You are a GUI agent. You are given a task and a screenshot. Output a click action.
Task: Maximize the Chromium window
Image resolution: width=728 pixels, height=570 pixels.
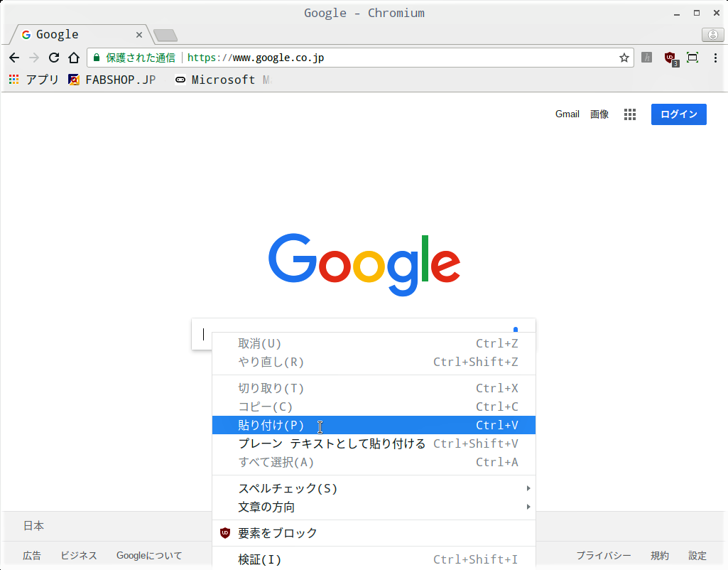tap(697, 13)
